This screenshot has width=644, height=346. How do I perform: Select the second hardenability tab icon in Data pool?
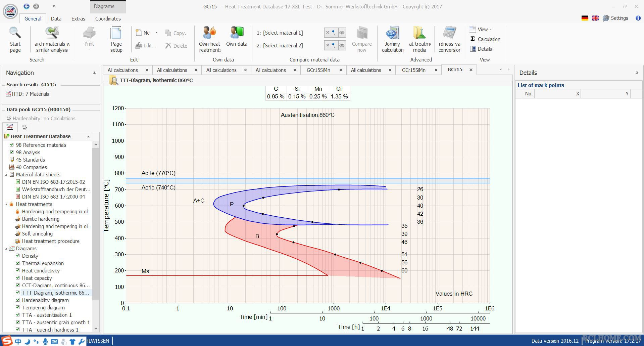(24, 127)
